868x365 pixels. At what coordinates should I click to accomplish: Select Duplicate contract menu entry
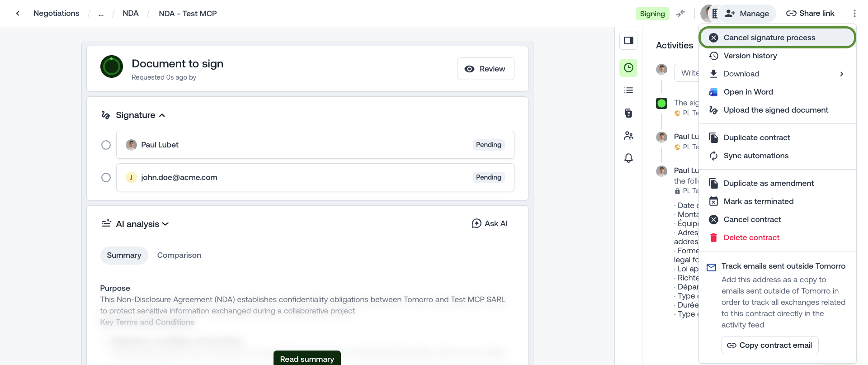coord(778,137)
